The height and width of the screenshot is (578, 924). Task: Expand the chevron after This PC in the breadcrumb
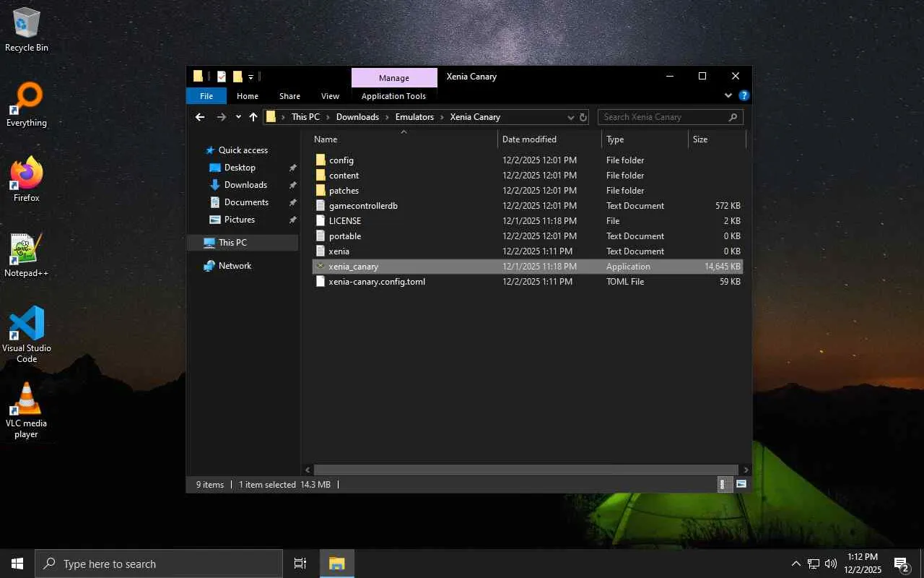click(x=328, y=117)
